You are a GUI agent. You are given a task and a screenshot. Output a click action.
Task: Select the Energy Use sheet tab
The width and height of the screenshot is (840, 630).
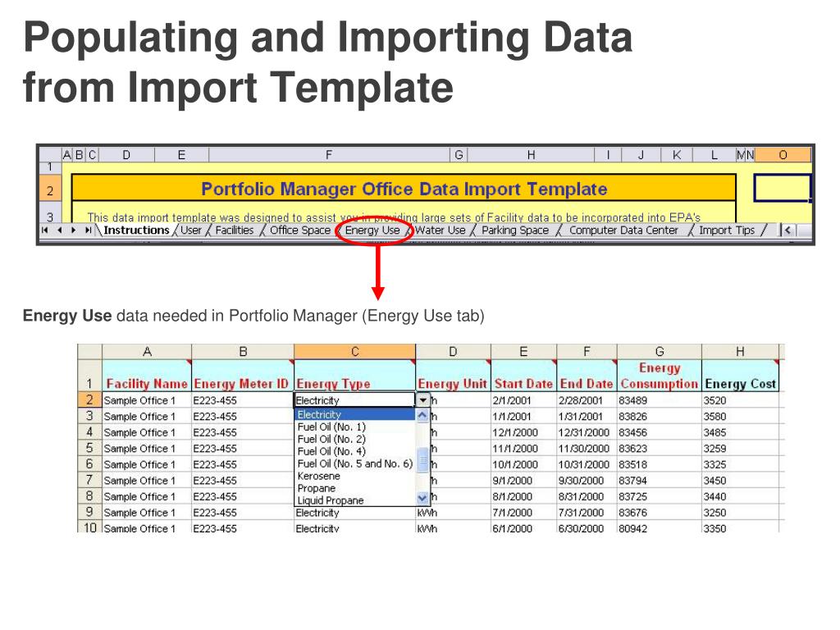pos(372,231)
